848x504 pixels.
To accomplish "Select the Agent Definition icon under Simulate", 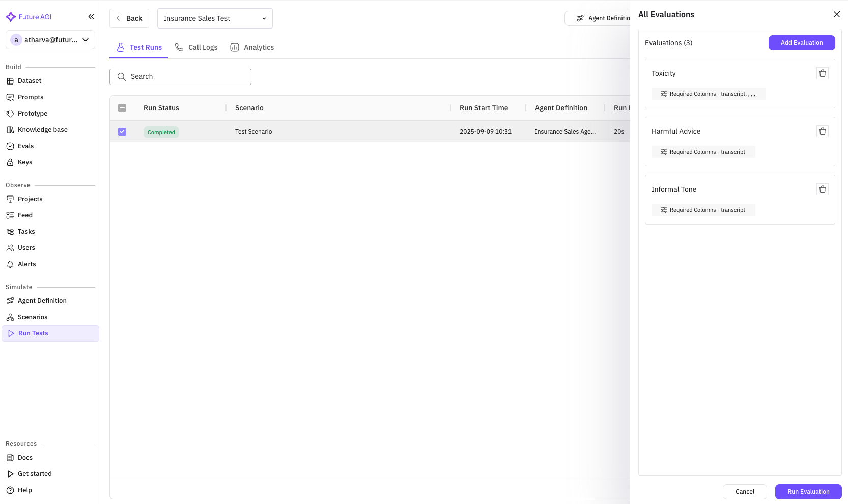I will coord(11,300).
